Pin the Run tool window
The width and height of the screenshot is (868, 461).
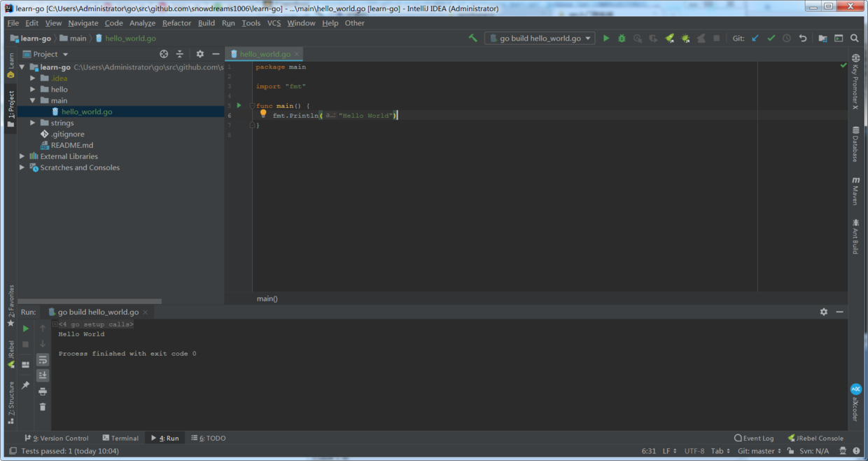[25, 384]
